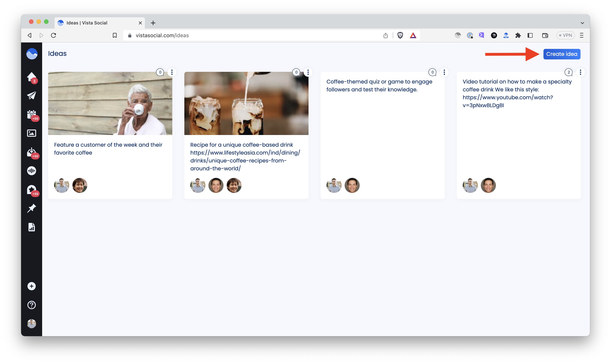This screenshot has width=611, height=364.
Task: Open the Inbox tray icon with +99 badge
Action: 31,152
